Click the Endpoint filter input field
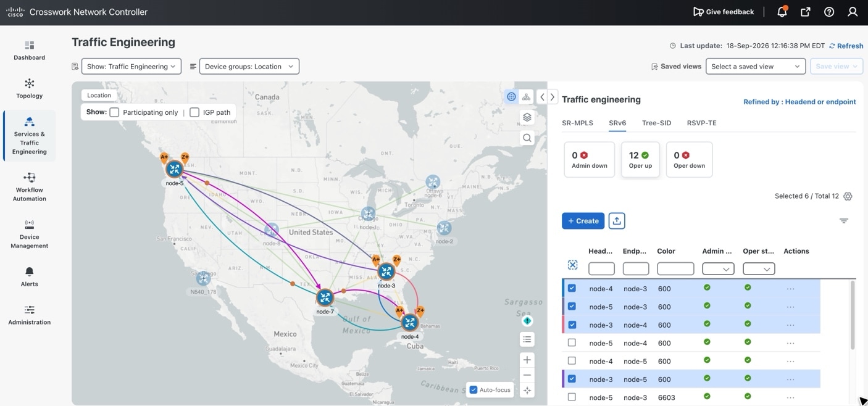 tap(636, 269)
